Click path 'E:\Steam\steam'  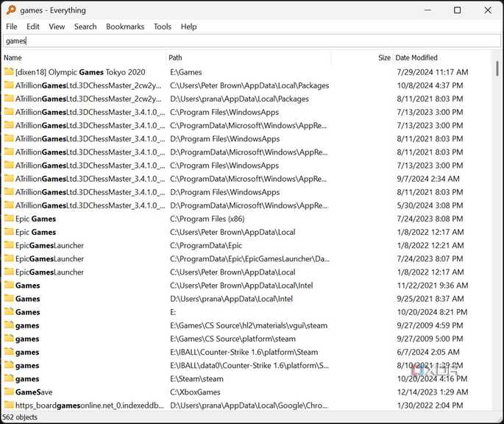196,379
